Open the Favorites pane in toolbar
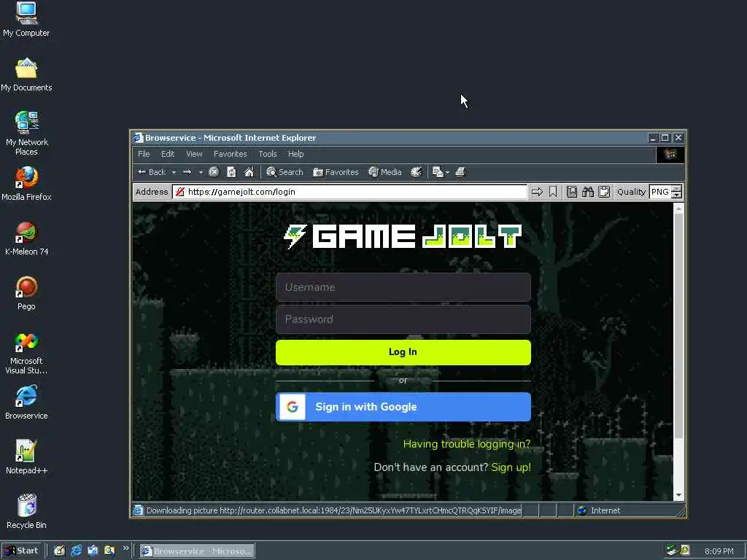Screen dimensions: 747x560 click(x=336, y=172)
